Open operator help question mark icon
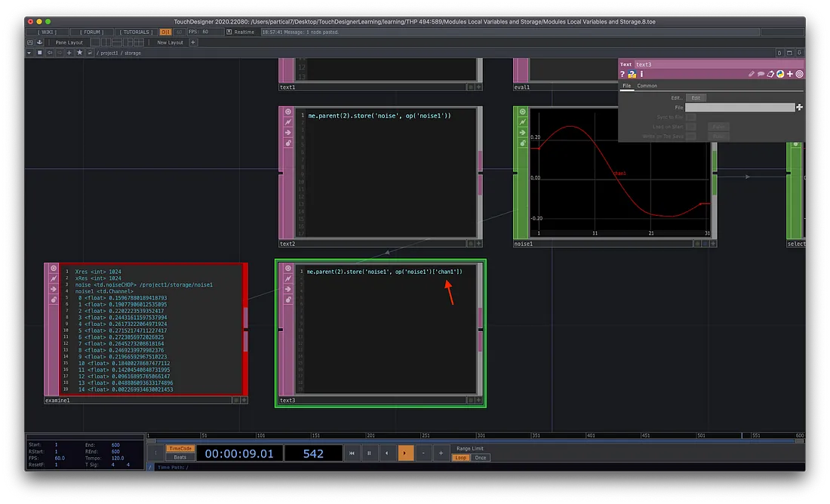830x504 pixels. (623, 74)
